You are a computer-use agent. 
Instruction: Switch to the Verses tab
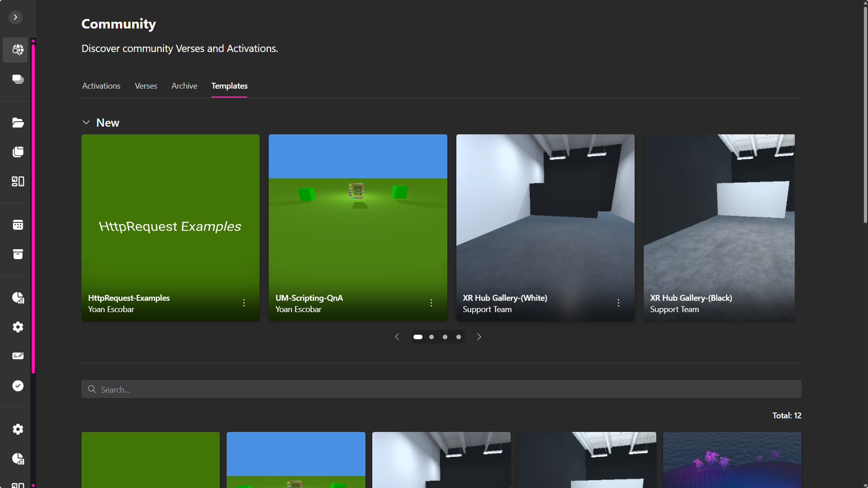146,86
